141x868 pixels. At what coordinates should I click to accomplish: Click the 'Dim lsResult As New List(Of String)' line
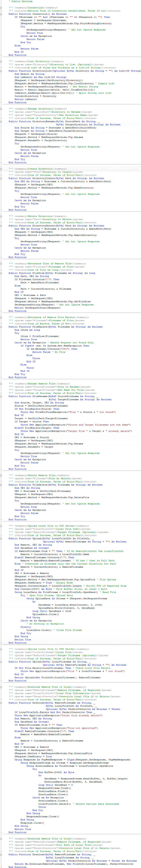click(41, 77)
